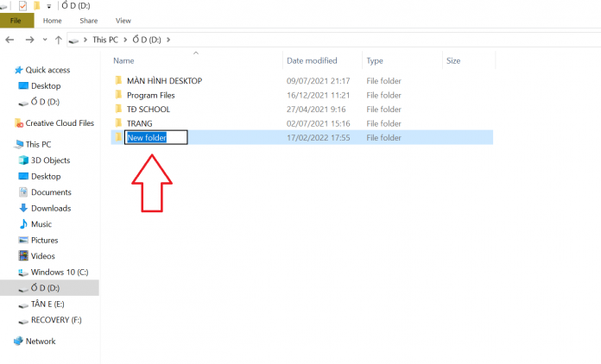601x364 pixels.
Task: Open Windows 10 (C:) drive
Action: 59,273
